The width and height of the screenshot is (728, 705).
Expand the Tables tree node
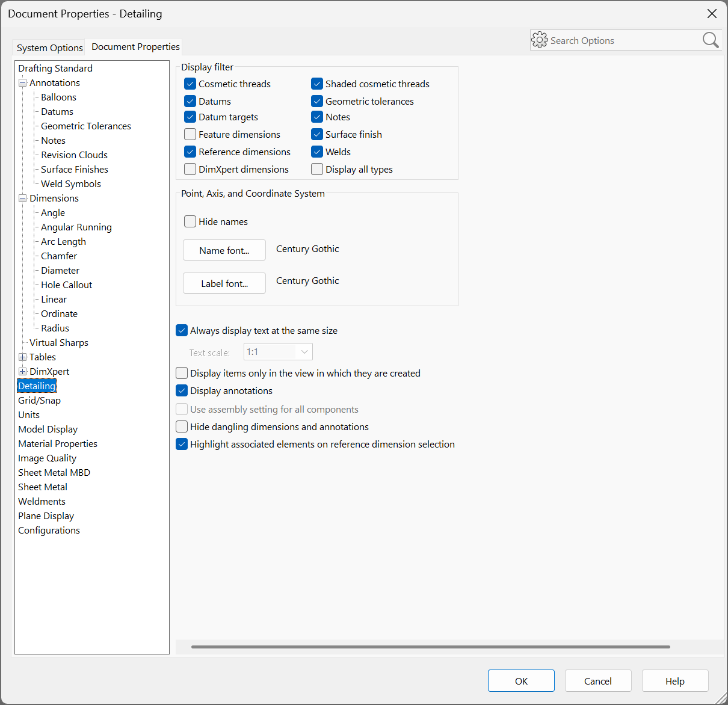tap(23, 357)
